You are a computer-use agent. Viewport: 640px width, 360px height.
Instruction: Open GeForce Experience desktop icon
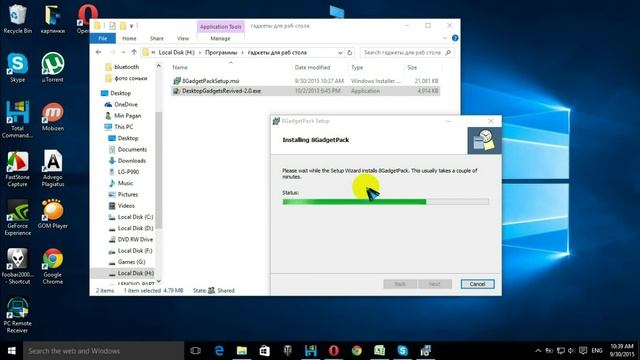click(17, 218)
